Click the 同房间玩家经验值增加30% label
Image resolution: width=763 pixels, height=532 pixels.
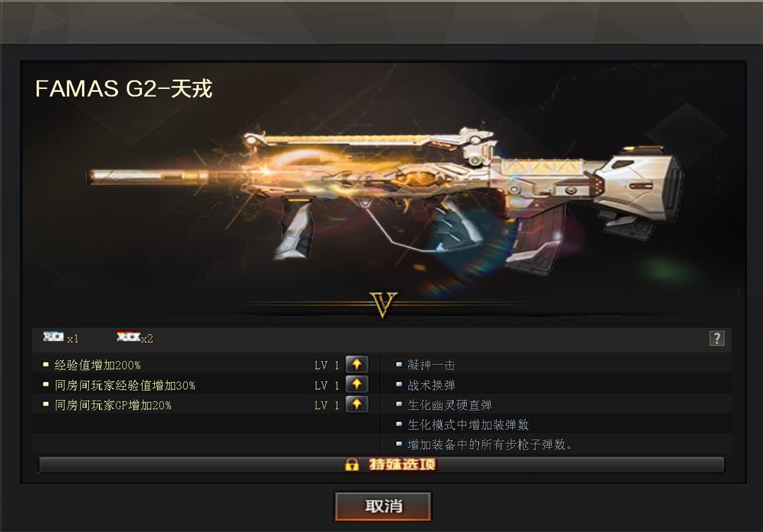[125, 386]
